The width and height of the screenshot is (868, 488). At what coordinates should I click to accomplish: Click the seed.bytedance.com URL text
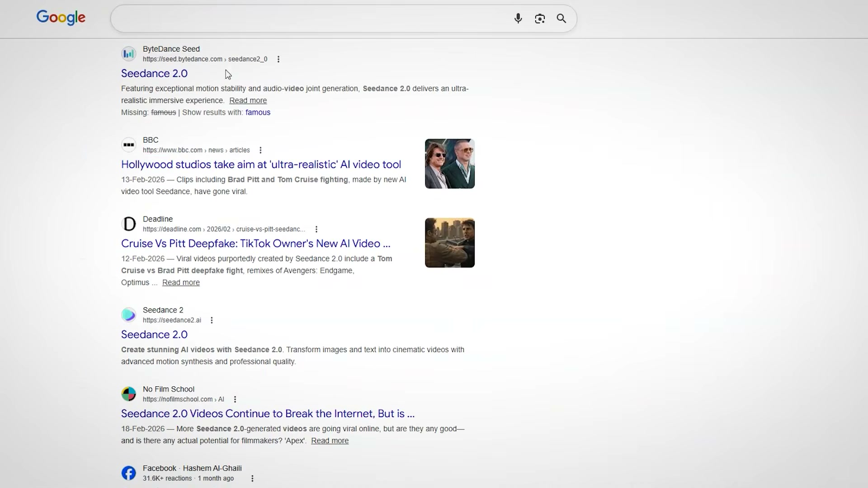205,59
